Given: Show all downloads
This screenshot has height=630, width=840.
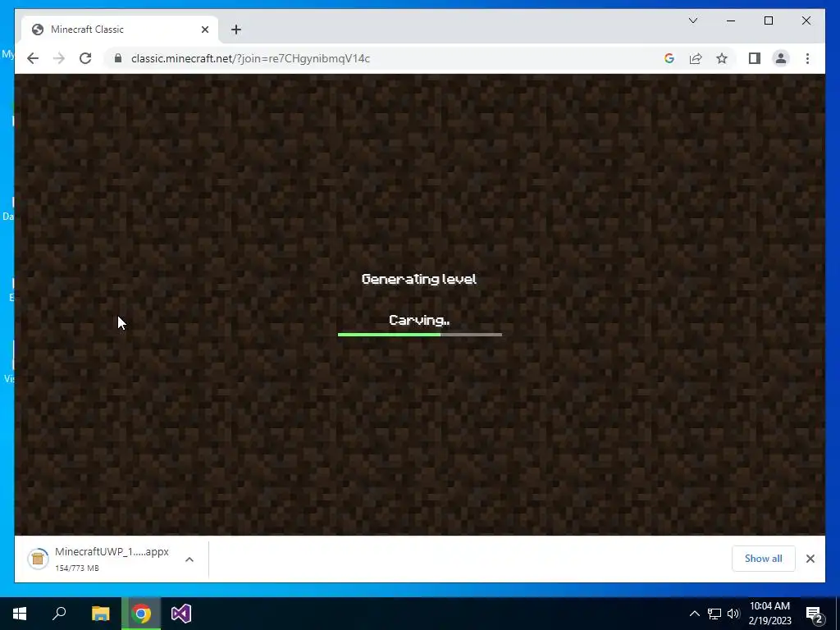Looking at the screenshot, I should pyautogui.click(x=764, y=558).
